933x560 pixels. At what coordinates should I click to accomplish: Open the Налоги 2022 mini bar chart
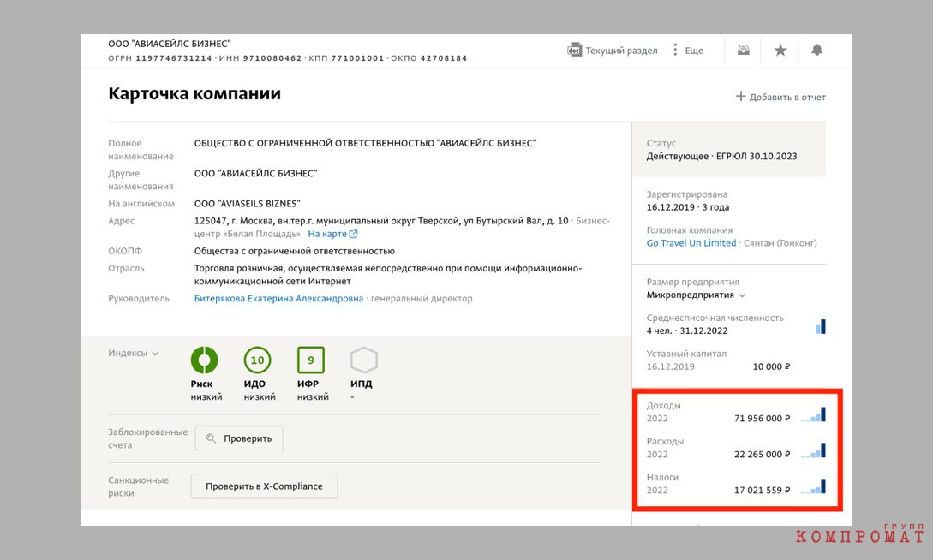pyautogui.click(x=813, y=486)
